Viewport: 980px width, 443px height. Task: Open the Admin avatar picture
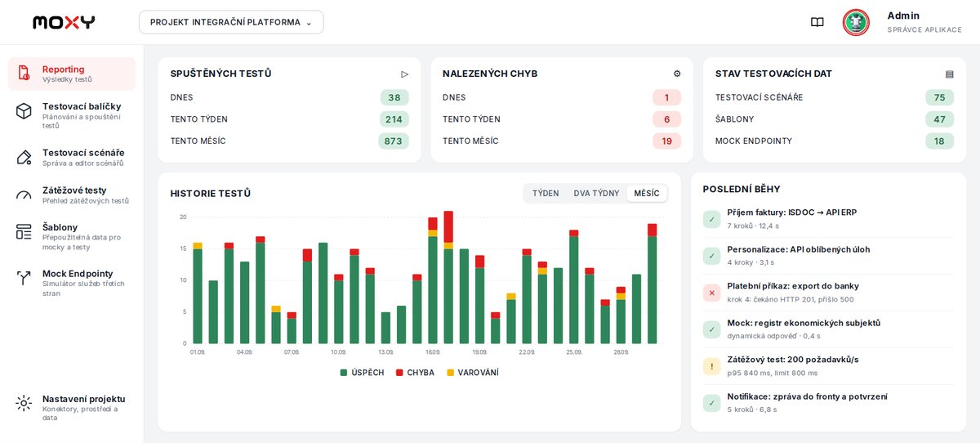pos(856,22)
